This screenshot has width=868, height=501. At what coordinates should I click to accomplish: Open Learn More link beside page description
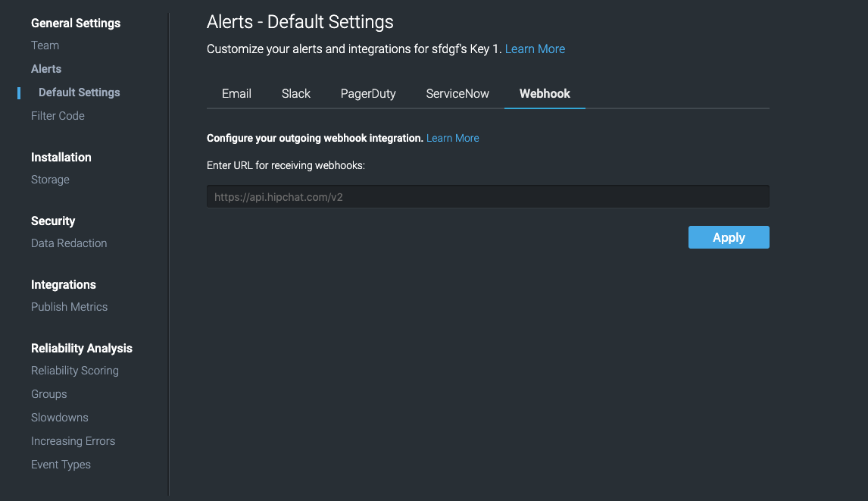535,49
